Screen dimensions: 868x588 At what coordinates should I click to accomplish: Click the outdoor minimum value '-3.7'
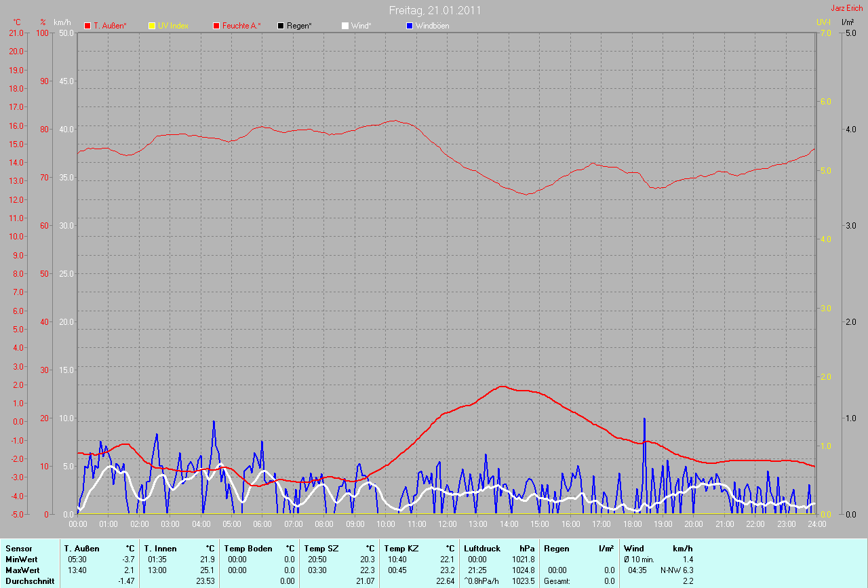[129, 560]
